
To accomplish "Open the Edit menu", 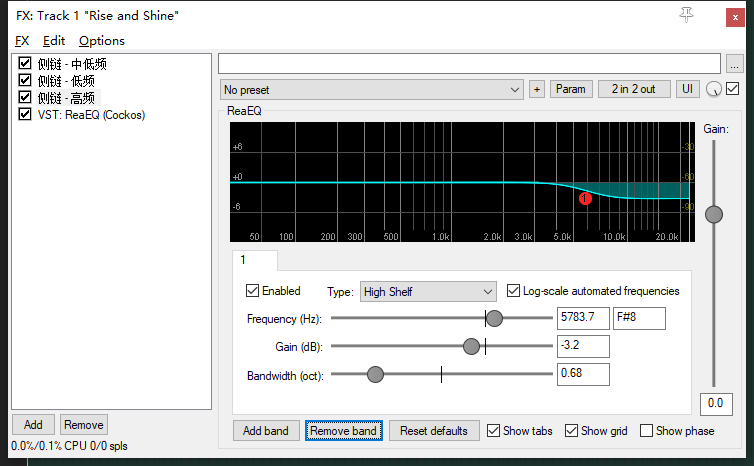I will [53, 41].
